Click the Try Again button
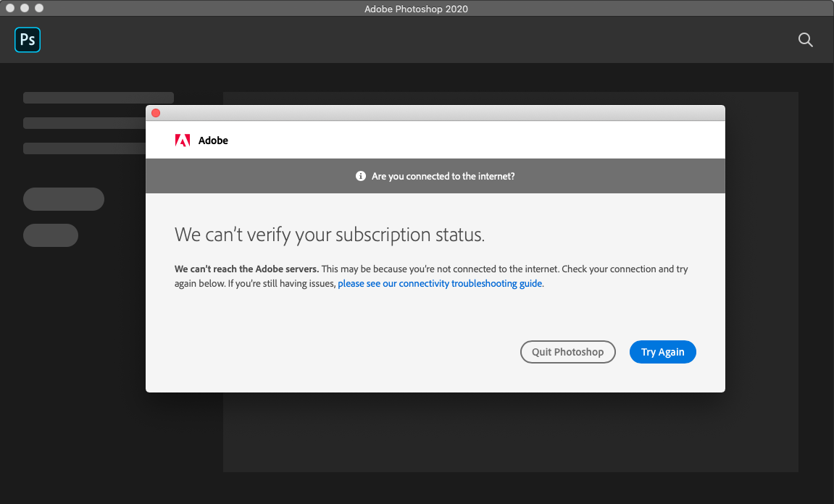Image resolution: width=834 pixels, height=504 pixels. [662, 351]
